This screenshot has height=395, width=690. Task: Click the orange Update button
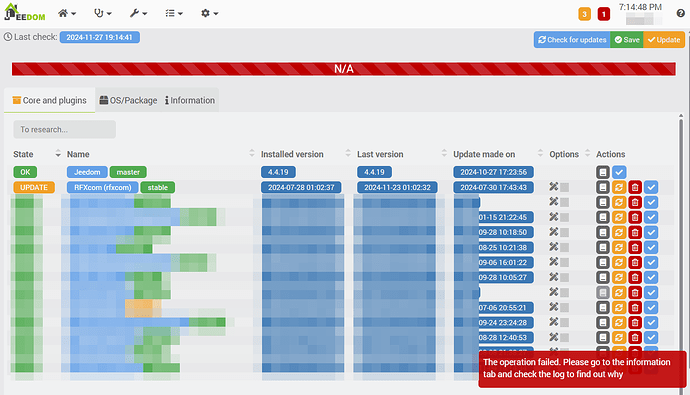click(x=664, y=40)
